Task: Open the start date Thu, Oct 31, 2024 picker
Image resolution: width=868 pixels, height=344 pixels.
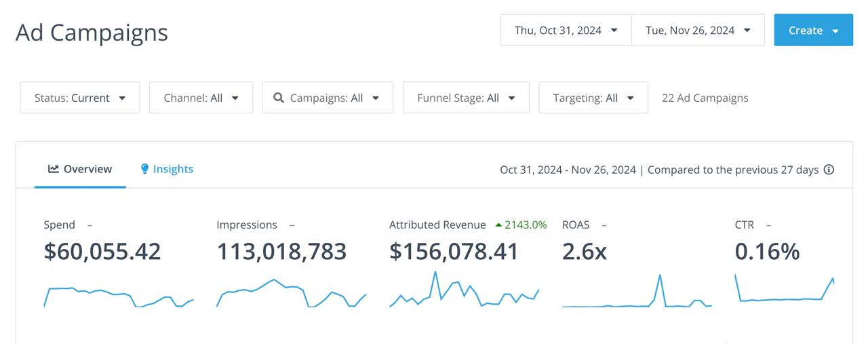Action: click(x=566, y=31)
